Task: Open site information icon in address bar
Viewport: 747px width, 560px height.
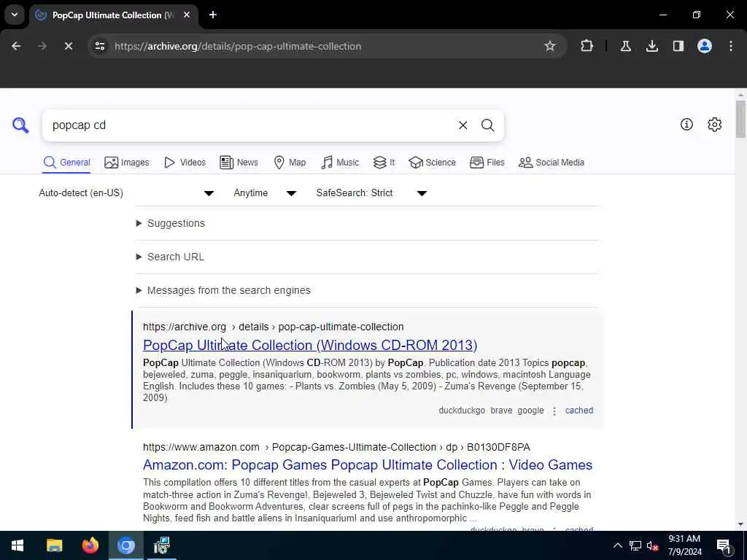Action: 99,46
